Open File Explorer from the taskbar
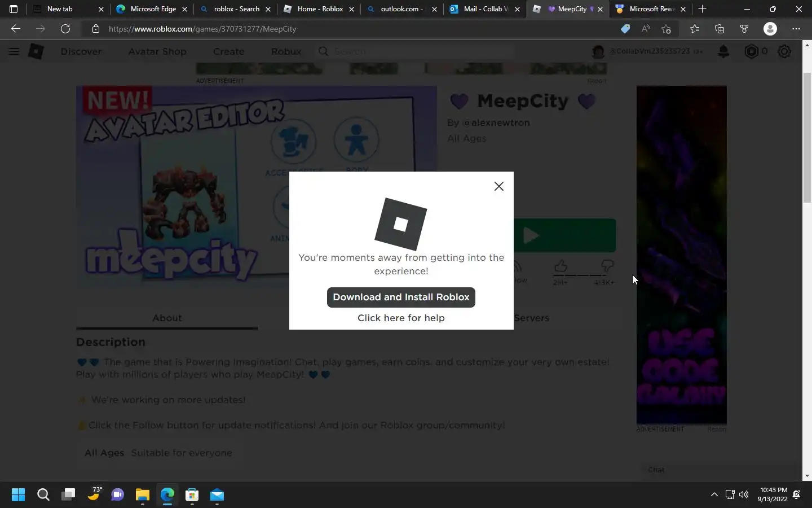Image resolution: width=812 pixels, height=508 pixels. (x=142, y=495)
